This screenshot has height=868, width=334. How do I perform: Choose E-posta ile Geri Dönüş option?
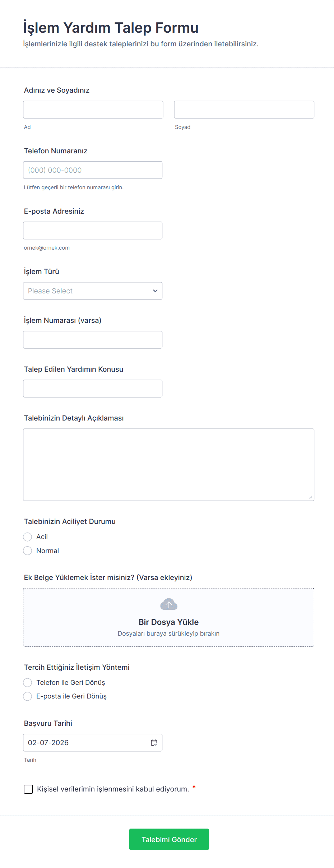tap(28, 696)
